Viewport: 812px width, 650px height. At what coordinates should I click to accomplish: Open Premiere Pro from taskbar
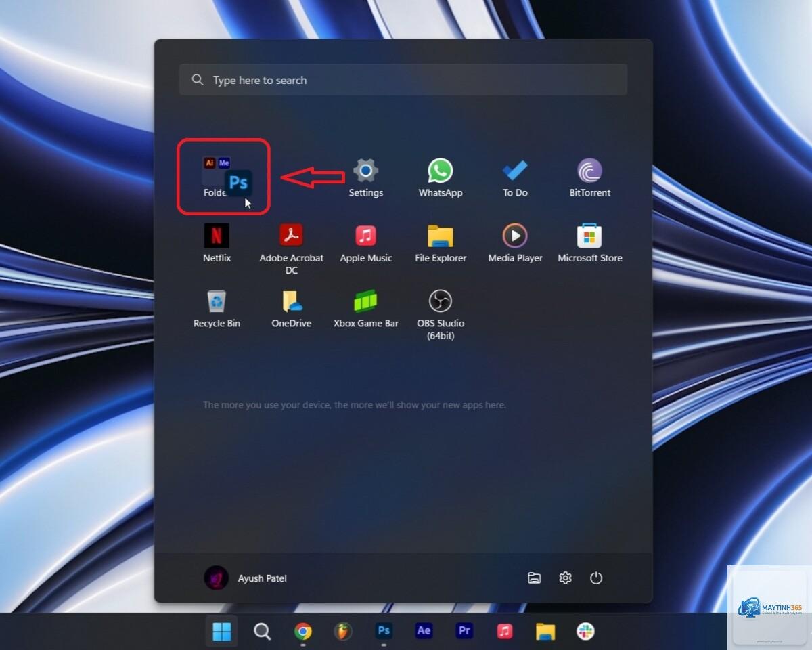click(x=464, y=631)
